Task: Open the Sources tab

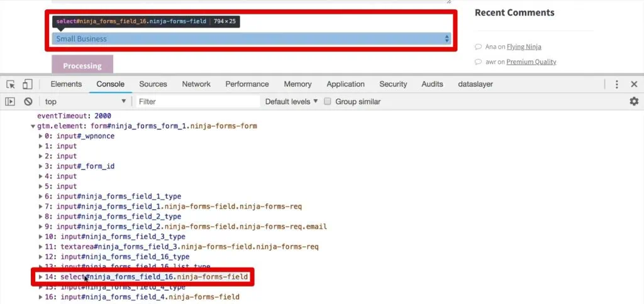Action: 153,84
